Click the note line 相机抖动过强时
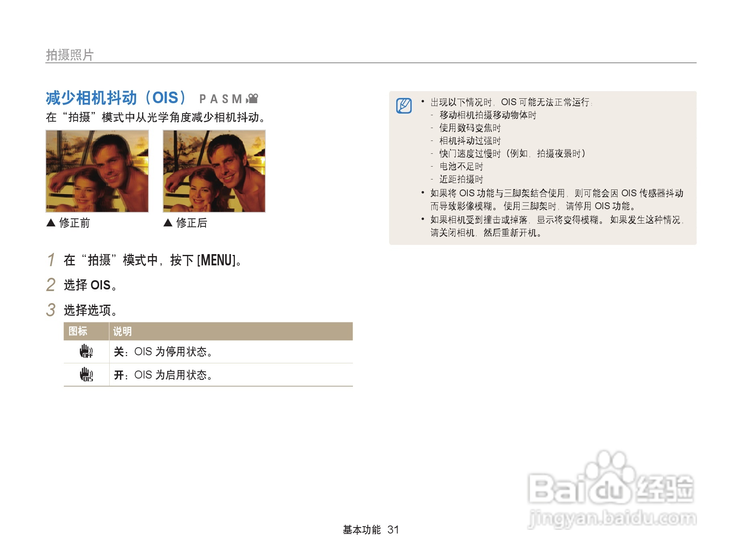The width and height of the screenshot is (742, 560). (x=470, y=141)
